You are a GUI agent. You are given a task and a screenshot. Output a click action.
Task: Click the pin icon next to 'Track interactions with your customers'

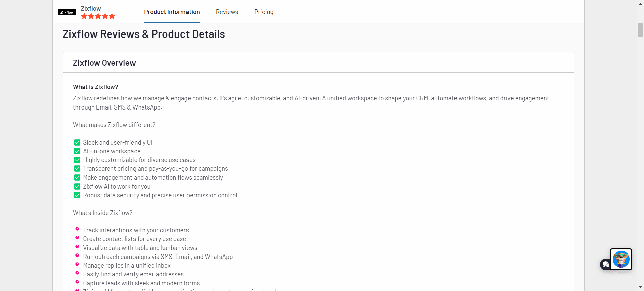point(77,230)
